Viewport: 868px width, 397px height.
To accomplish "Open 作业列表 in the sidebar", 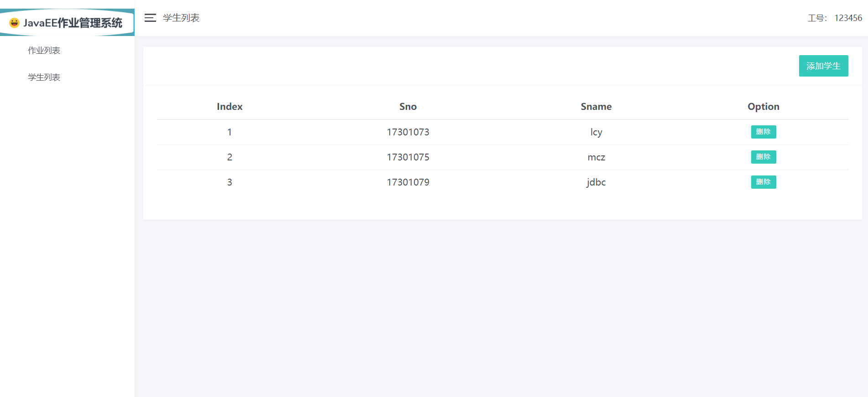I will point(44,51).
